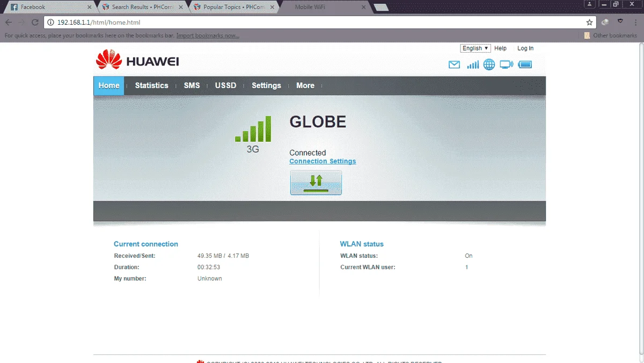This screenshot has width=644, height=363.
Task: Click the Duration label
Action: pyautogui.click(x=127, y=267)
